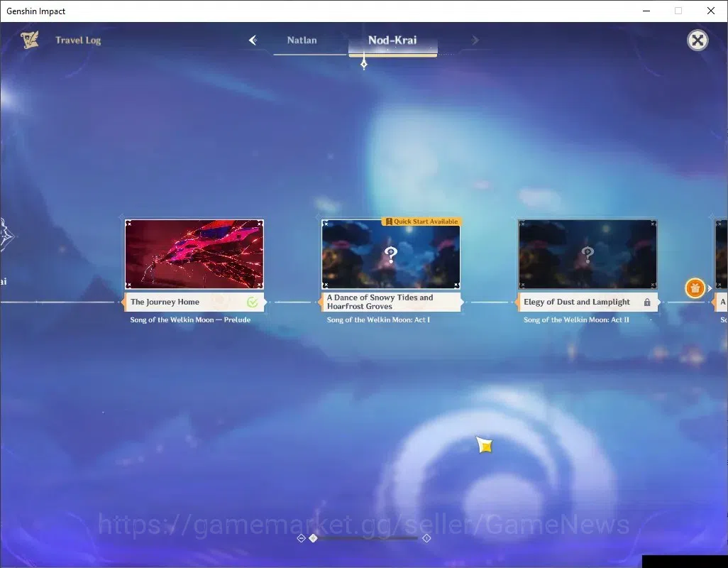Open the orange gift reward icon
This screenshot has width=728, height=568.
(695, 288)
